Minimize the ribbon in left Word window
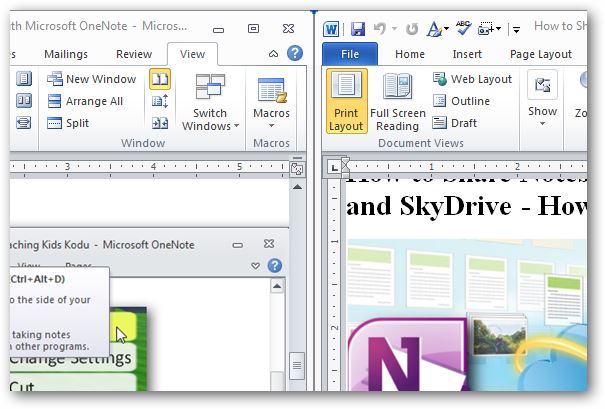Screen dimensions: 605x409 (274, 54)
